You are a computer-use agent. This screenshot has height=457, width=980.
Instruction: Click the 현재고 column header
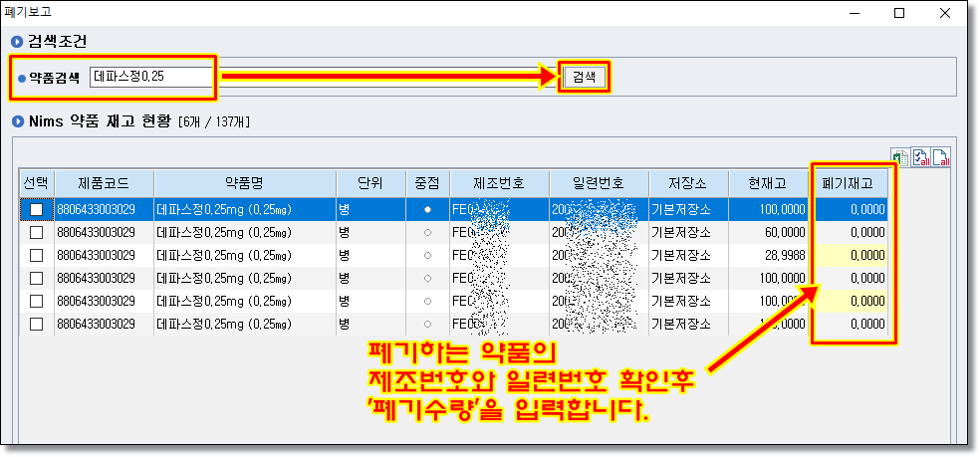[772, 183]
